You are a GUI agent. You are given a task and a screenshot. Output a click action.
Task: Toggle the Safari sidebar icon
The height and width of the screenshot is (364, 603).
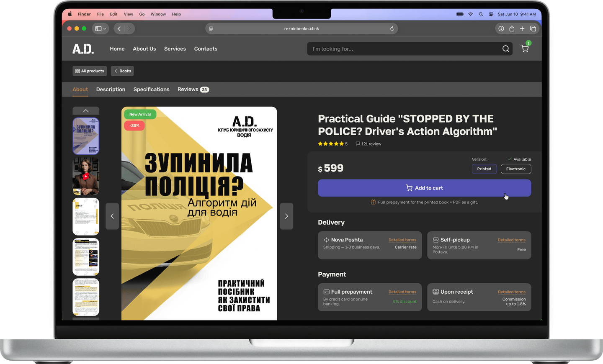(x=98, y=28)
